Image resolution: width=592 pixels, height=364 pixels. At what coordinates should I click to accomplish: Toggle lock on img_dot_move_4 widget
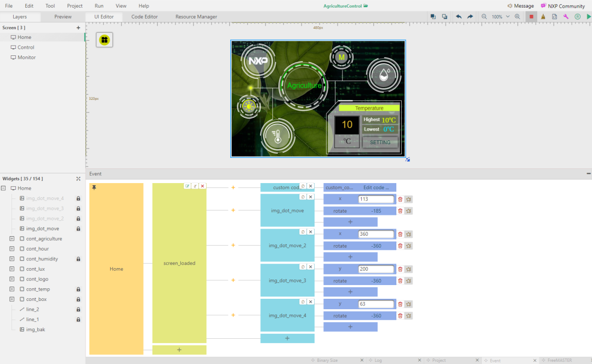click(x=78, y=198)
